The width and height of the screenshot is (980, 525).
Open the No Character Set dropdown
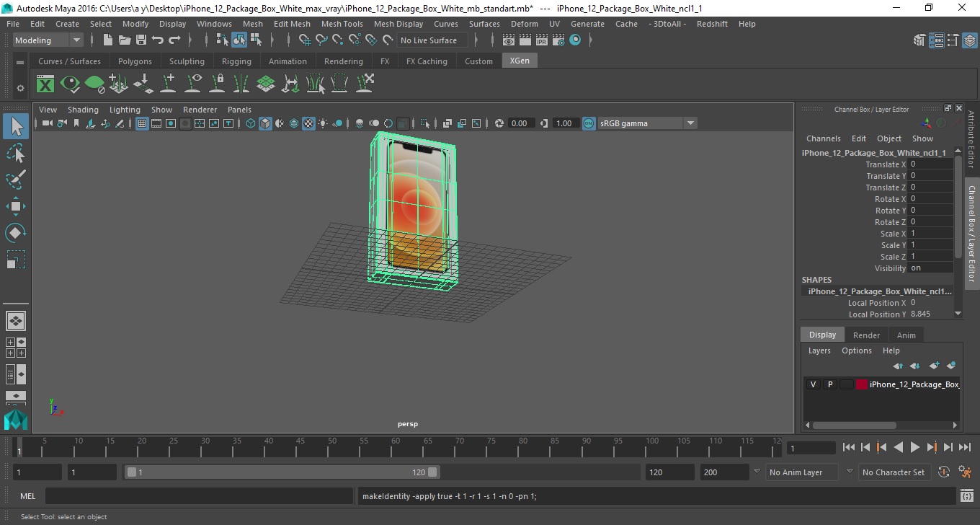[x=894, y=472]
